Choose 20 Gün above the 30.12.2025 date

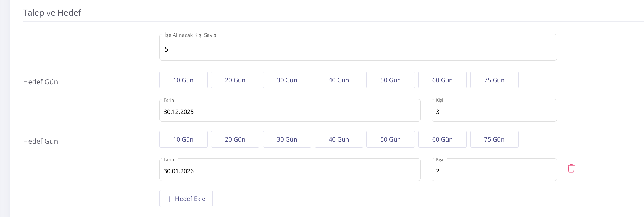[235, 80]
